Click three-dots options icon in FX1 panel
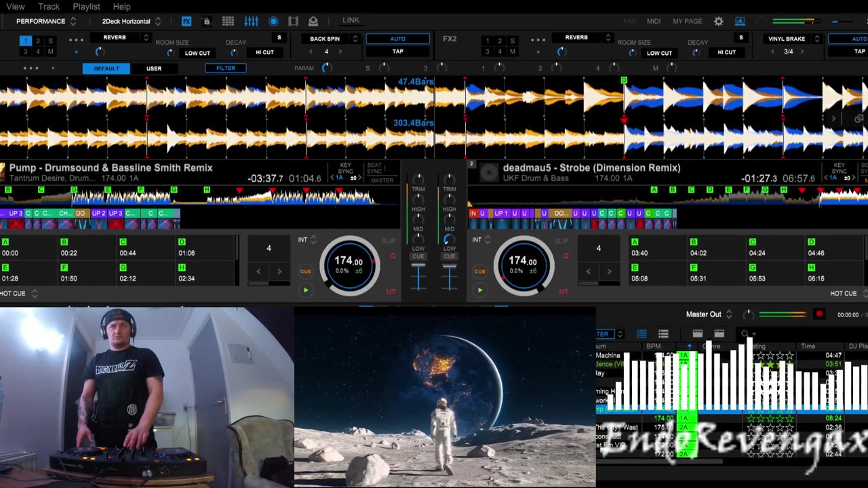Image resolution: width=868 pixels, height=488 pixels. click(76, 40)
